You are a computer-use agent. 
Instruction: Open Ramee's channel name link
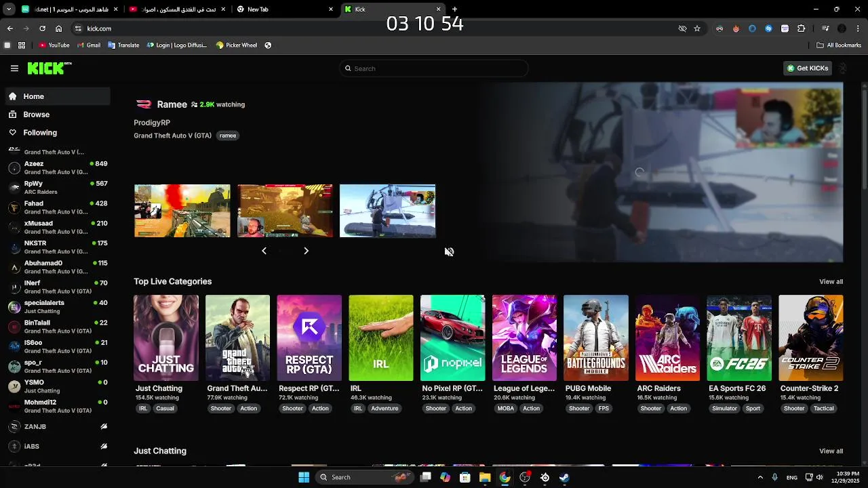pyautogui.click(x=172, y=104)
